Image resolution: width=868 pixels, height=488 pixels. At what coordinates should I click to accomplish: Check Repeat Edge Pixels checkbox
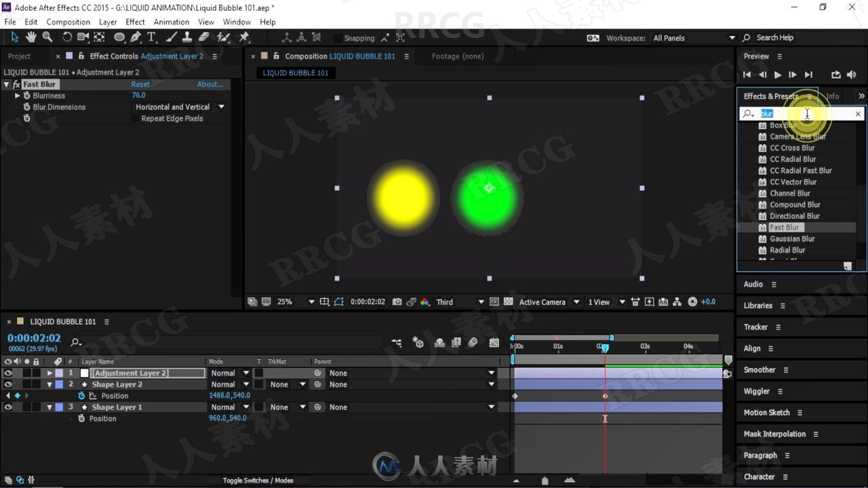coord(136,119)
